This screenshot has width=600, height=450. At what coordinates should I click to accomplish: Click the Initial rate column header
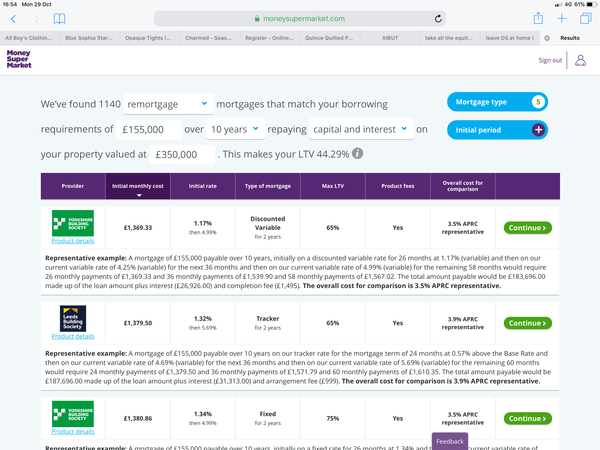coord(203,186)
